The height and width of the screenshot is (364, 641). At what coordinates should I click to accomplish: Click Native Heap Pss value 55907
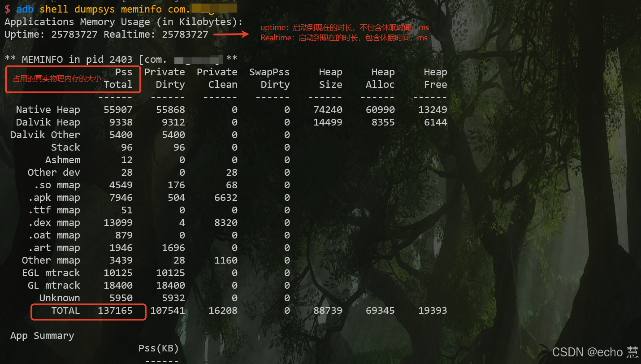point(118,109)
